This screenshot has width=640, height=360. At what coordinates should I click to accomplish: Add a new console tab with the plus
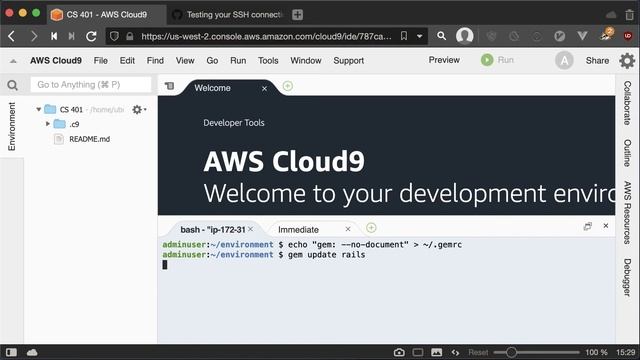[x=371, y=228]
